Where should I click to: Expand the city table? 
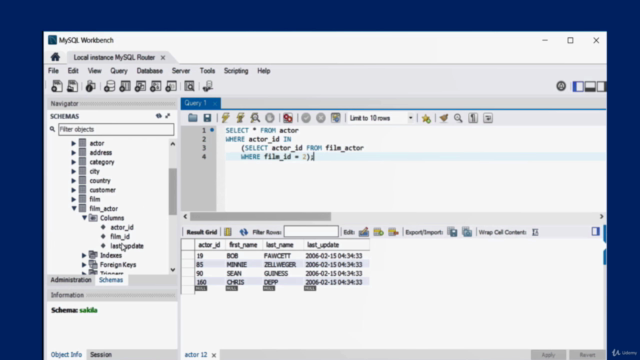pyautogui.click(x=73, y=171)
